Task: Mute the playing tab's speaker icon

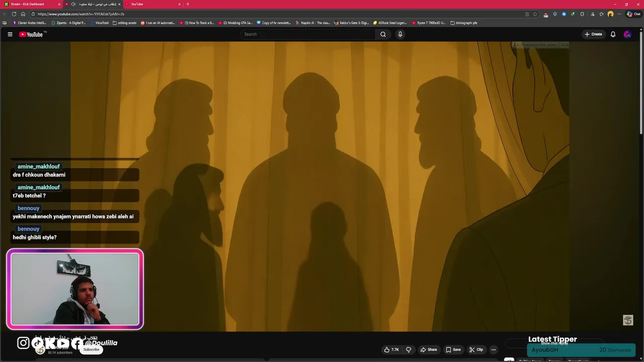Action: click(x=74, y=4)
